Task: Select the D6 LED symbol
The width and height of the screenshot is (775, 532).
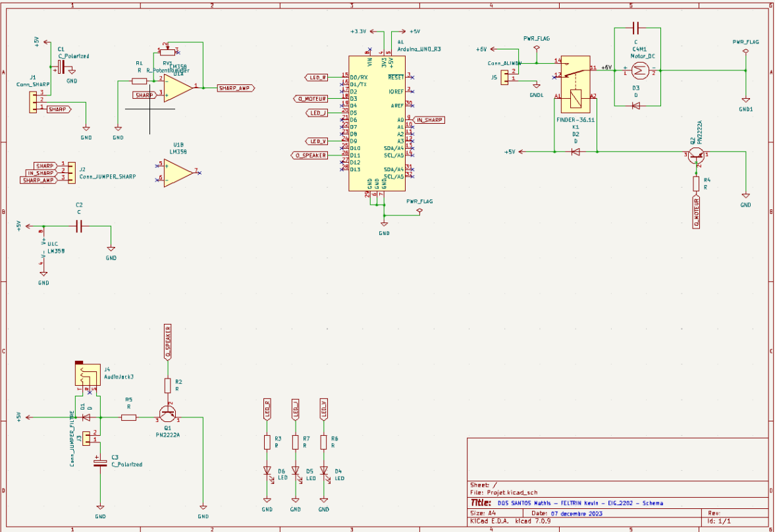Action: [x=267, y=471]
